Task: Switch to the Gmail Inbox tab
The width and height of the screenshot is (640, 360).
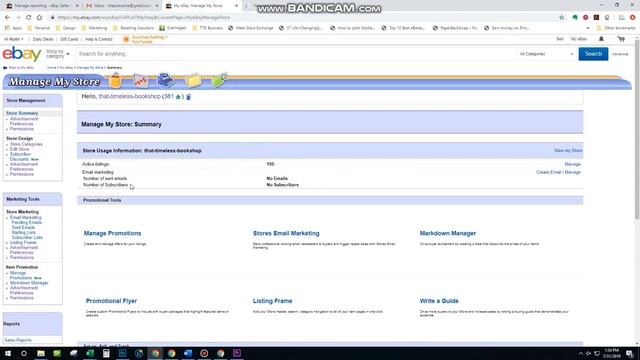Action: [x=122, y=6]
